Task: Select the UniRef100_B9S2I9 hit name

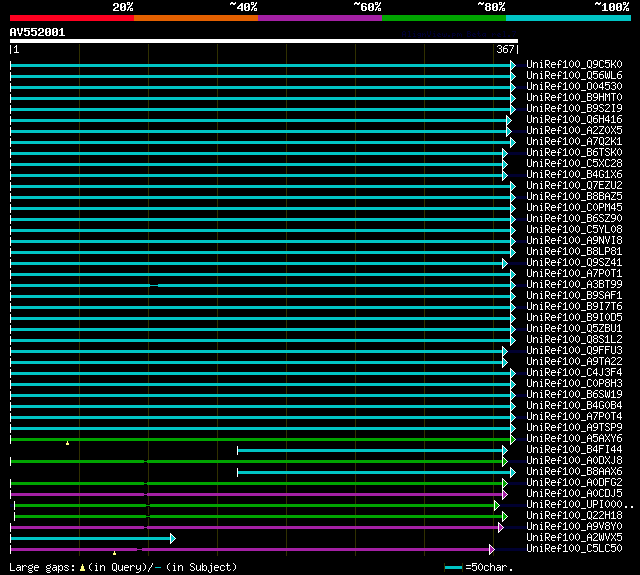Action: pos(574,109)
